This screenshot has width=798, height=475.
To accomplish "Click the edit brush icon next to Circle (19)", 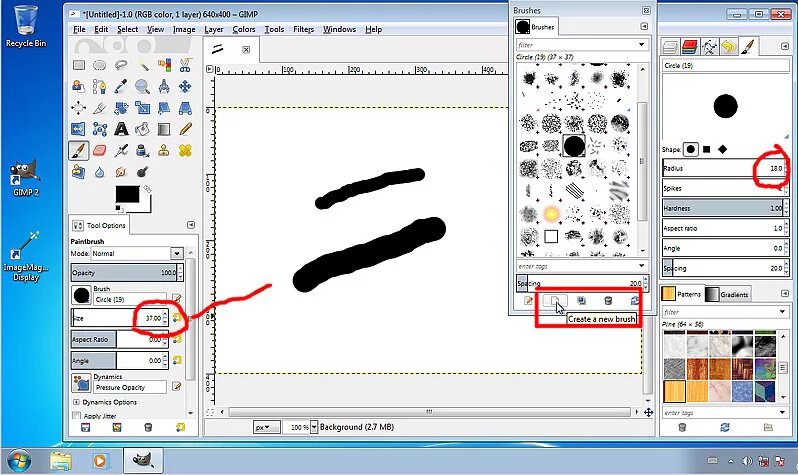I will 177,298.
